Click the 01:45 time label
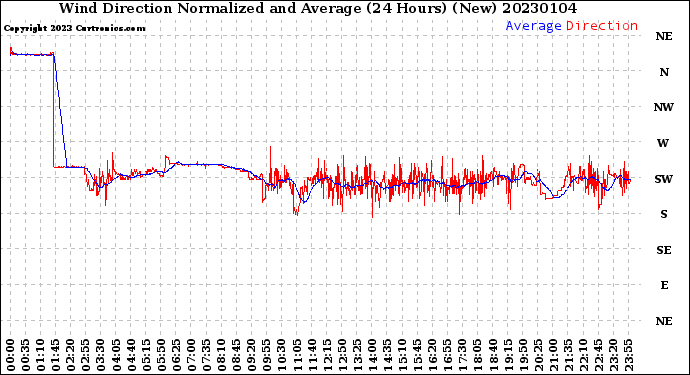Viewport: 690px width, 375px height. coord(55,355)
